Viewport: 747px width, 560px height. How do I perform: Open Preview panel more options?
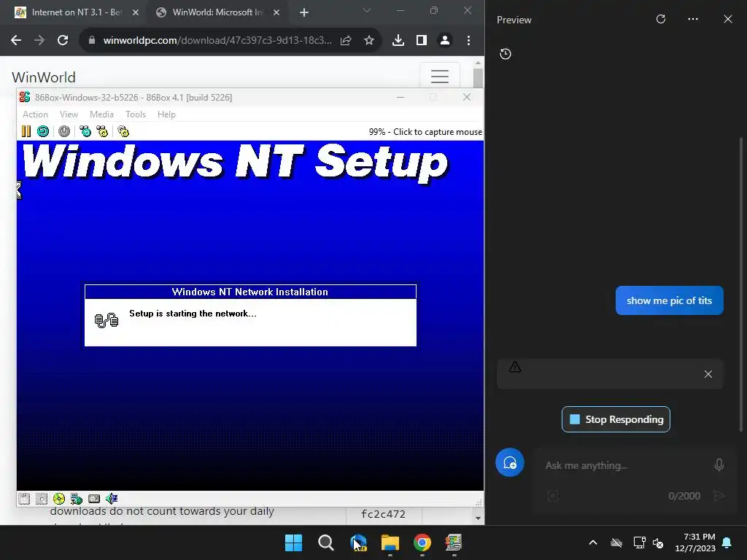(x=693, y=19)
